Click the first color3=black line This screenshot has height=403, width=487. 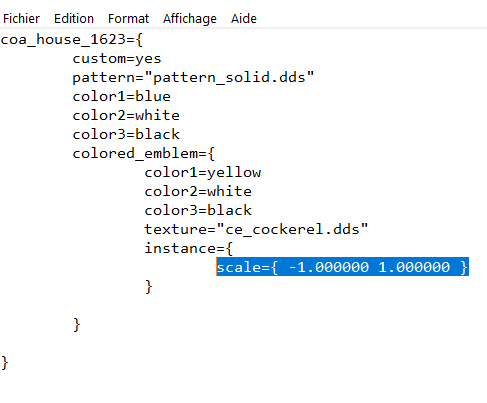tap(126, 135)
